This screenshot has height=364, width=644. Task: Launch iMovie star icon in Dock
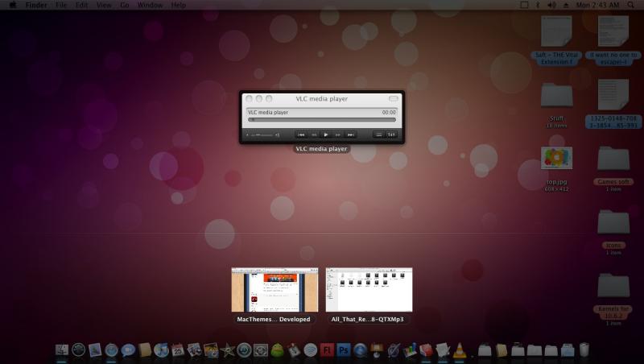coord(227,350)
